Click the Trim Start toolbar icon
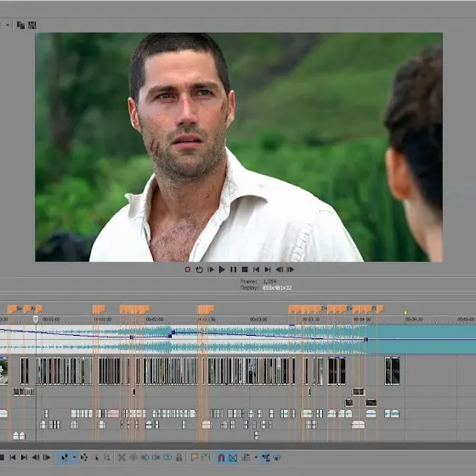 (144, 457)
